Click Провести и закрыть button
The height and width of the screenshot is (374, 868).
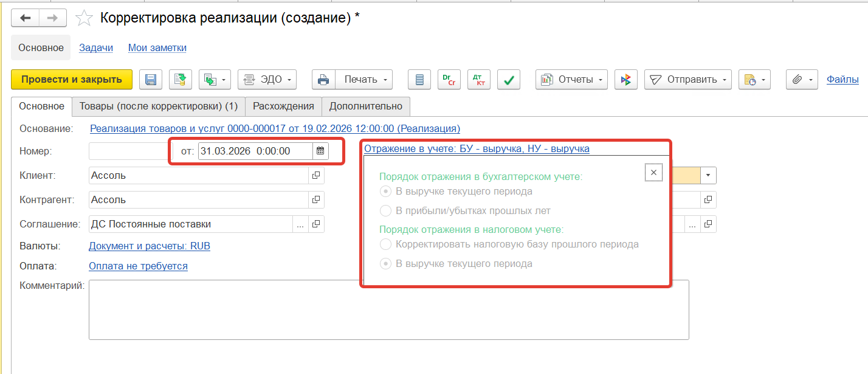click(72, 80)
